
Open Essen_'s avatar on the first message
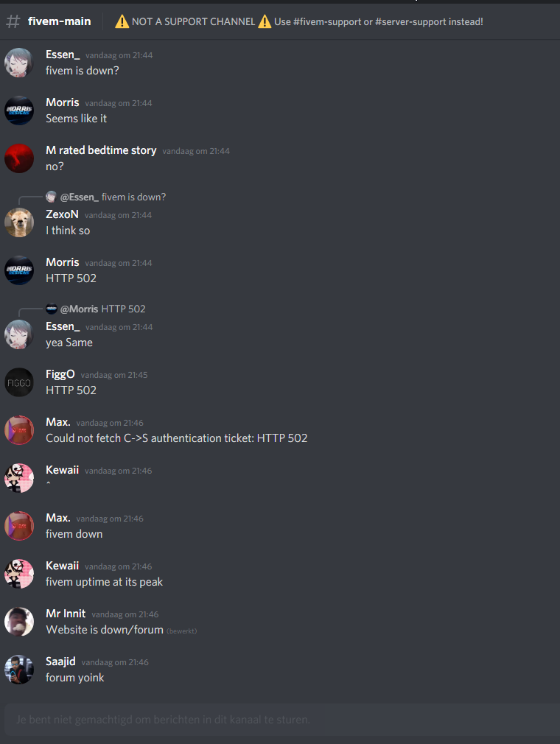[19, 63]
